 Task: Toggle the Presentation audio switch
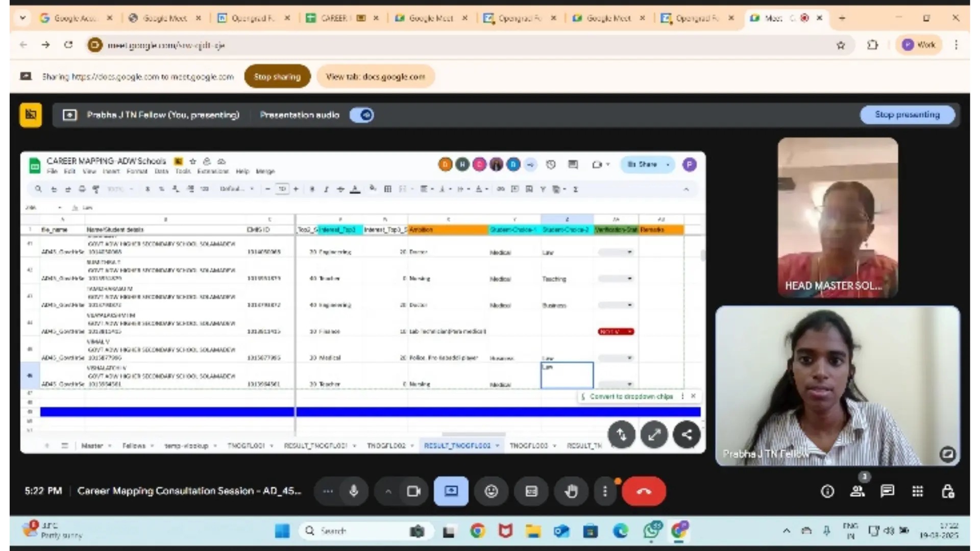(x=362, y=115)
